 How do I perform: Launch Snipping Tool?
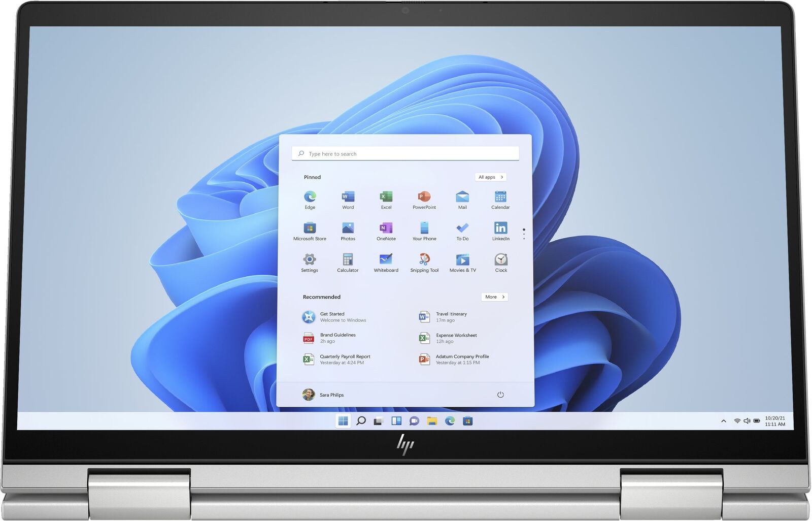(424, 263)
